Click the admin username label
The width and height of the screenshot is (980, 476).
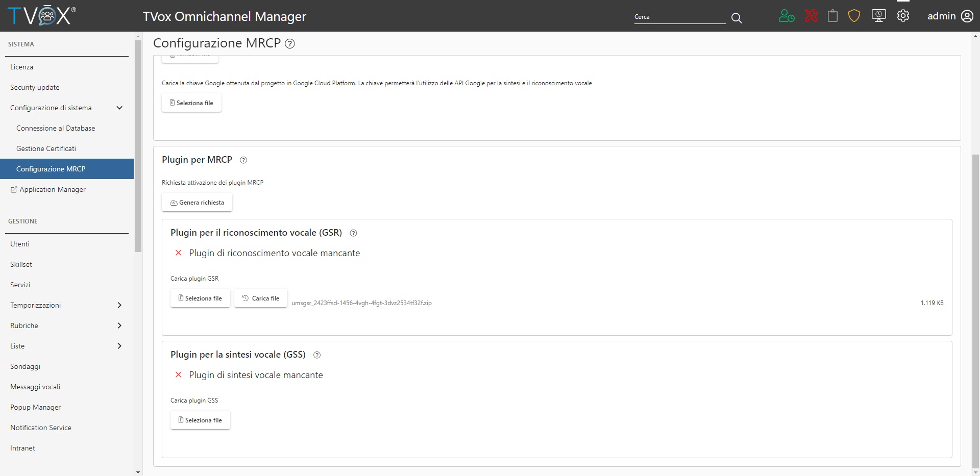(x=941, y=16)
